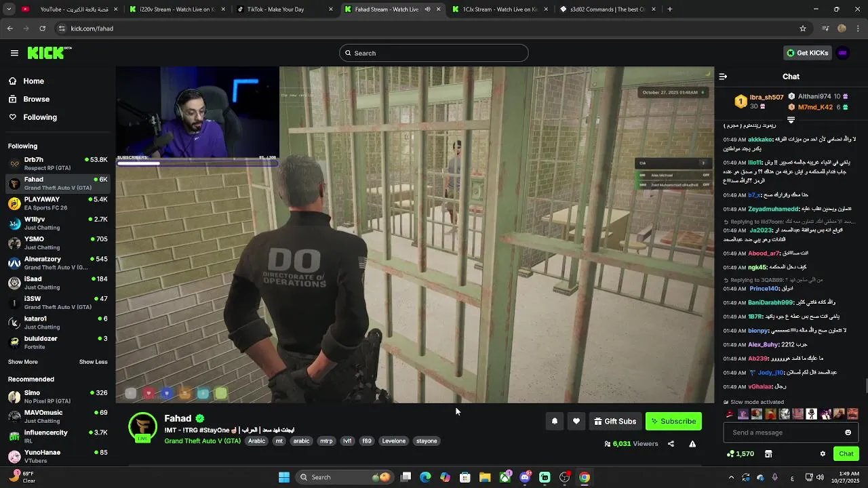Click the user avatar in header
868x488 pixels.
click(843, 53)
